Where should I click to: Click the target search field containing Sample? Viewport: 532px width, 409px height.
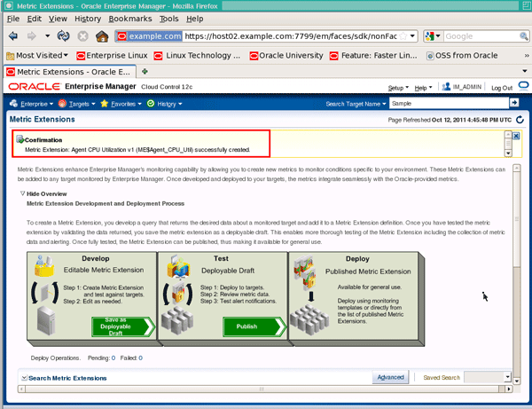point(450,103)
